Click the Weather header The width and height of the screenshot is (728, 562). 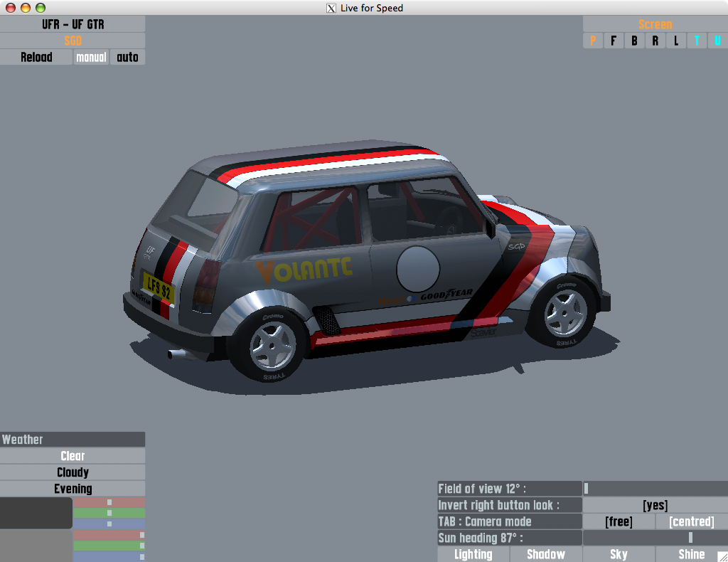(73, 440)
